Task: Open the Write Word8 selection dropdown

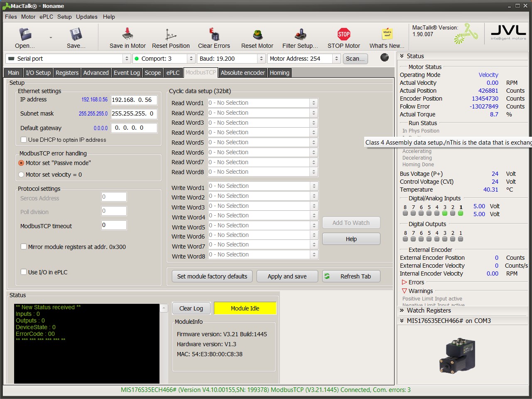Action: (x=314, y=254)
